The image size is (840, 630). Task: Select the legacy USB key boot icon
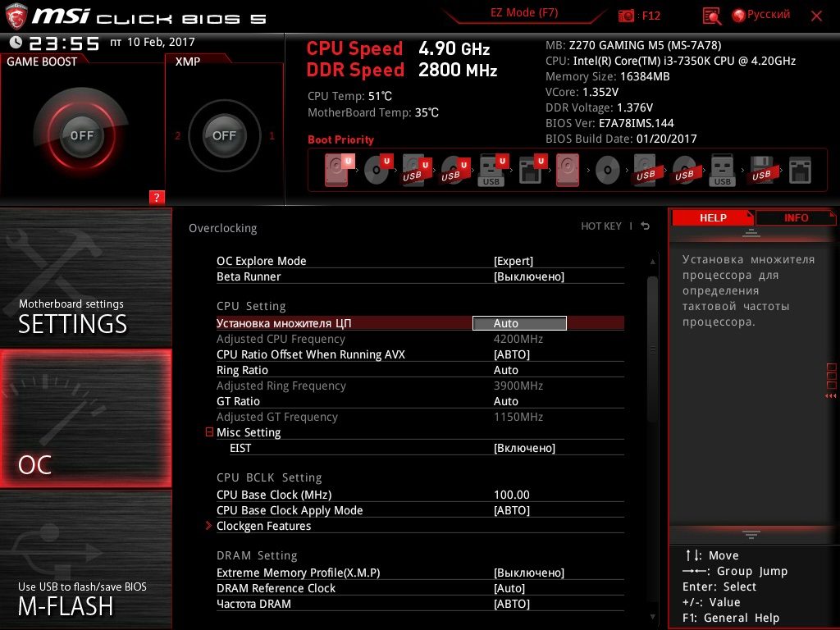722,170
